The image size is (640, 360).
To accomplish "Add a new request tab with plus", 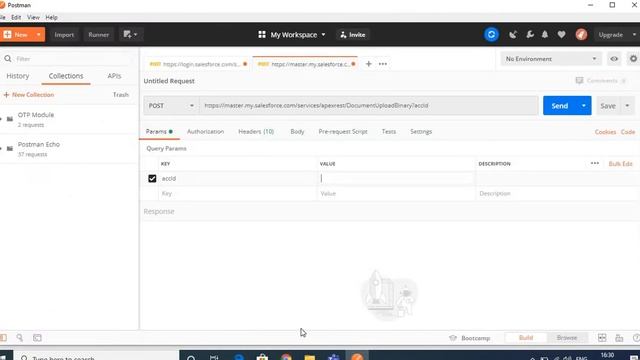I will pyautogui.click(x=369, y=64).
